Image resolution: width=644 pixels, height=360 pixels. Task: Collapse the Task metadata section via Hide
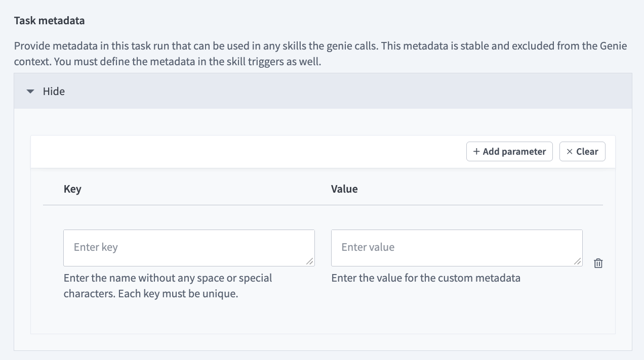pos(53,92)
